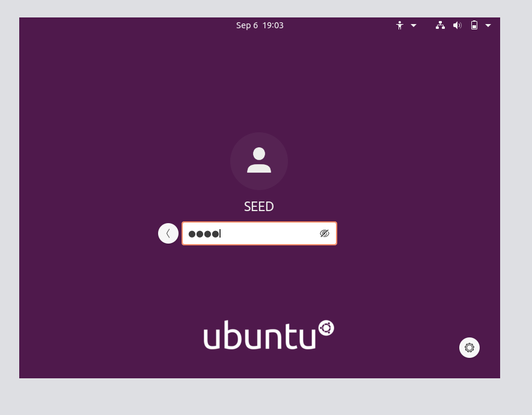Click the battery status icon
The height and width of the screenshot is (415, 532).
[474, 25]
